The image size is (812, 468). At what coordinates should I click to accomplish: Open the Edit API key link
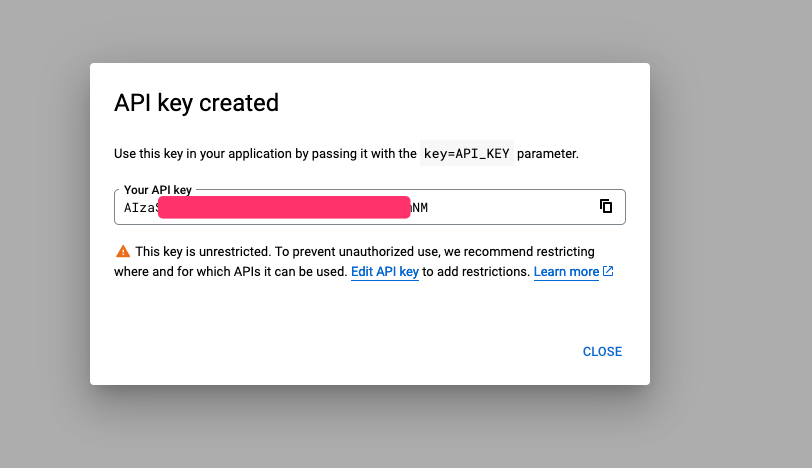coord(384,271)
